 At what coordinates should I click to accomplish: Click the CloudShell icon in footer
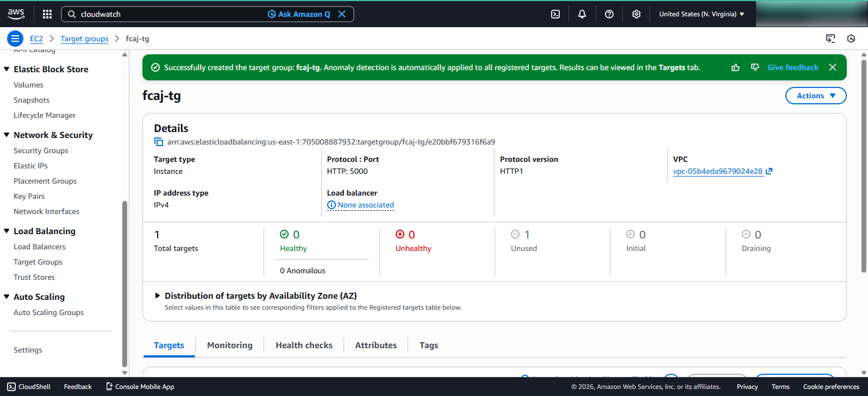coord(11,387)
